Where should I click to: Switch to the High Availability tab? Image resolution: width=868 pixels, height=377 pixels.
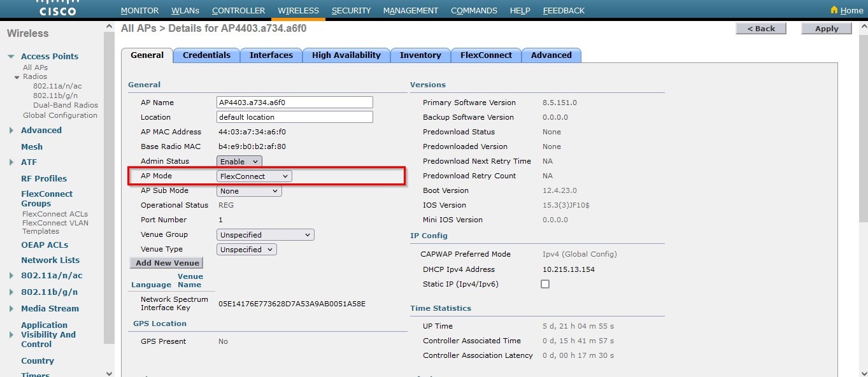click(346, 55)
